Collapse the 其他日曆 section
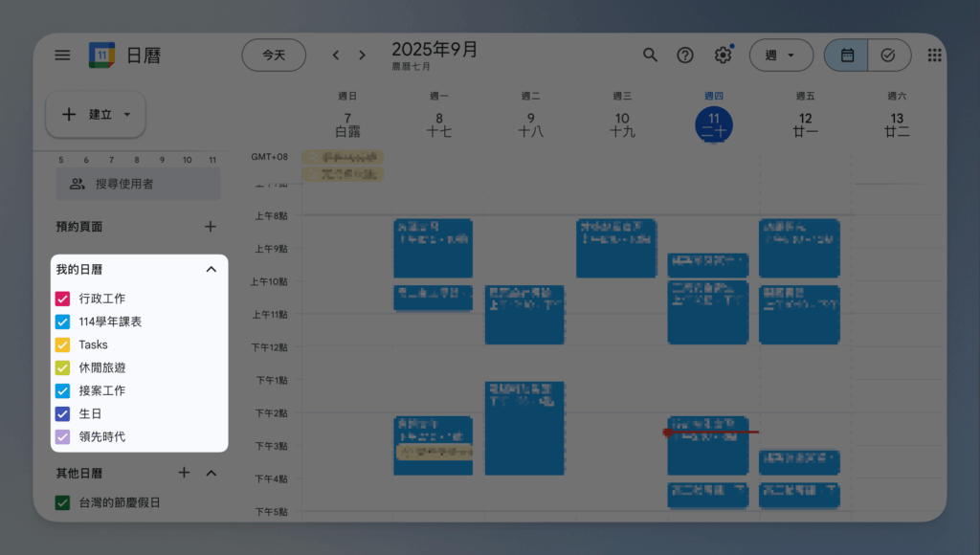 pos(212,473)
